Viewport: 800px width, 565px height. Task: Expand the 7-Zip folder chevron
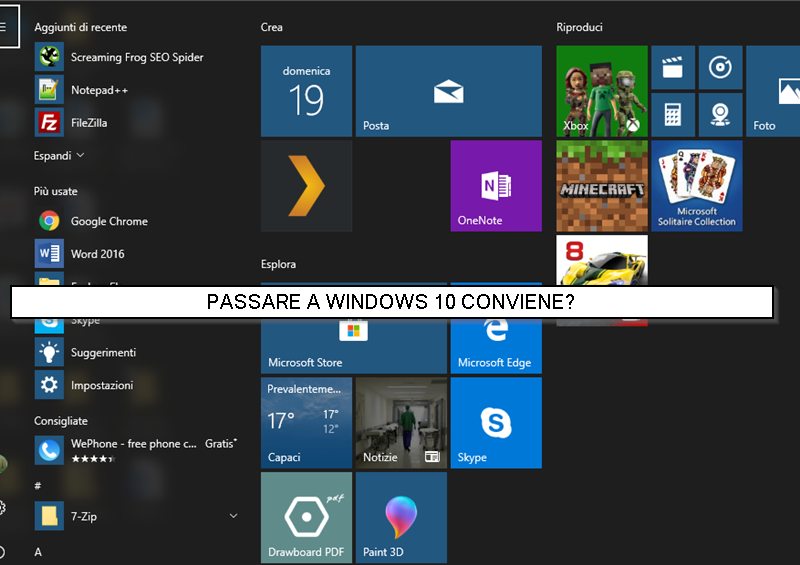[x=234, y=516]
